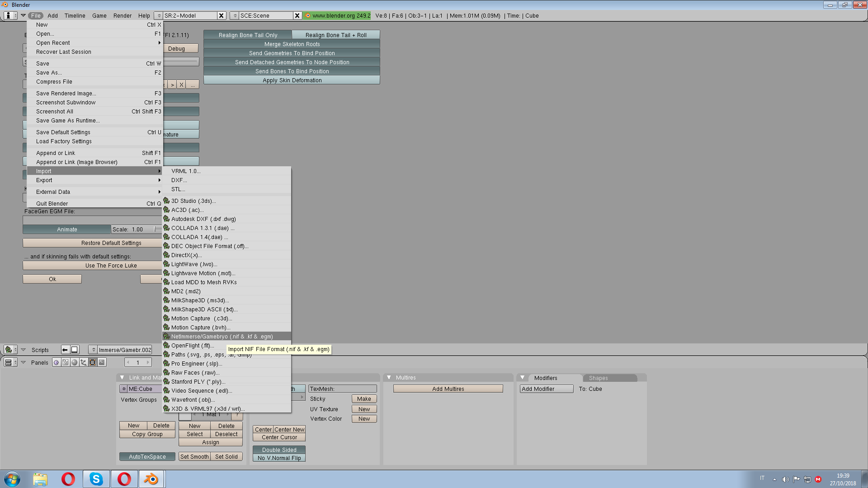This screenshot has height=488, width=868.
Task: Click the Ok button
Action: [x=52, y=279]
